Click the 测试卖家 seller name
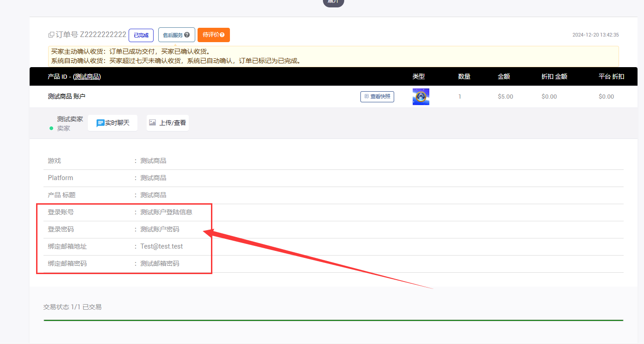644x344 pixels. (x=70, y=119)
